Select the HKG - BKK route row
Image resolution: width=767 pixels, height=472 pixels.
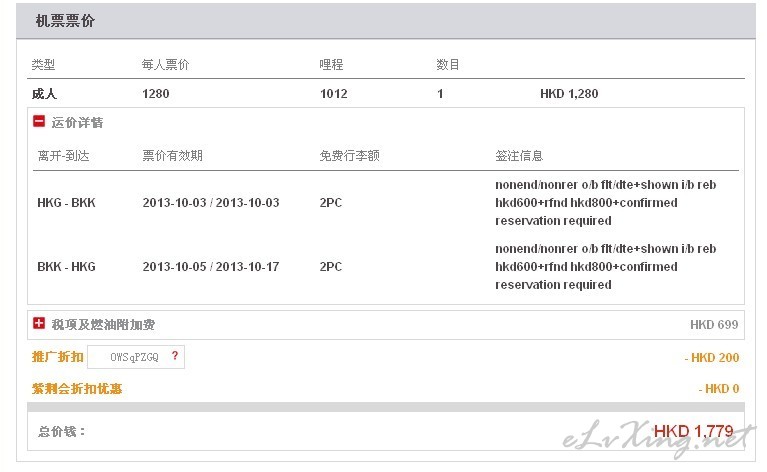tap(386, 202)
